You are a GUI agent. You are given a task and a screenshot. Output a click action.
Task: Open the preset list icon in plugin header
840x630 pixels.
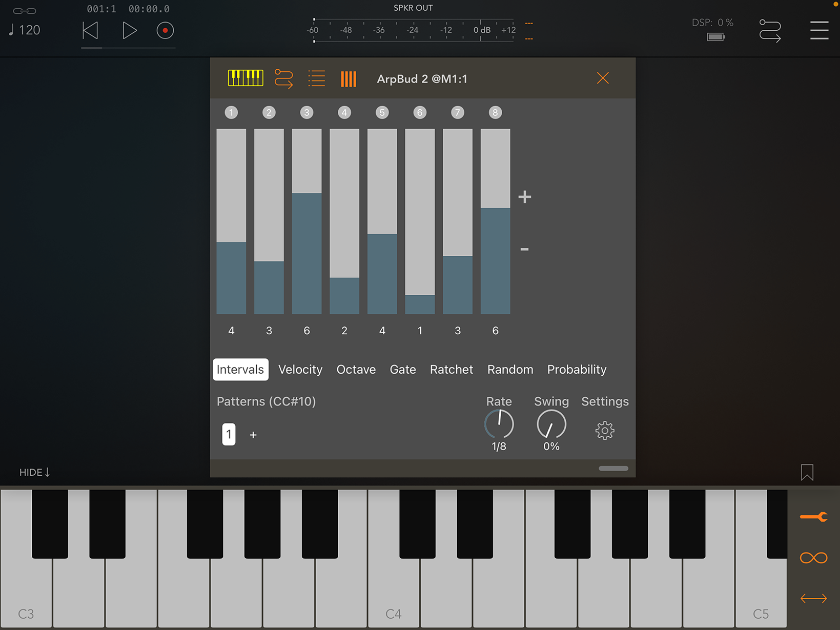[x=316, y=79]
